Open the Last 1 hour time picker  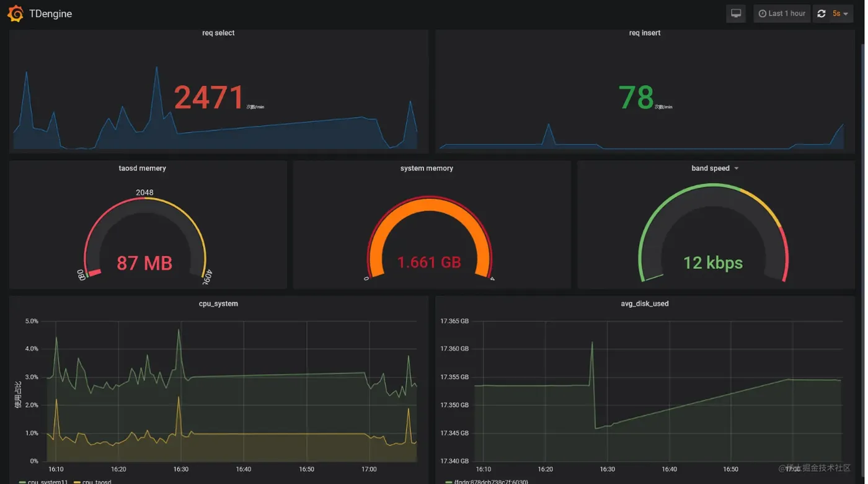pyautogui.click(x=782, y=14)
